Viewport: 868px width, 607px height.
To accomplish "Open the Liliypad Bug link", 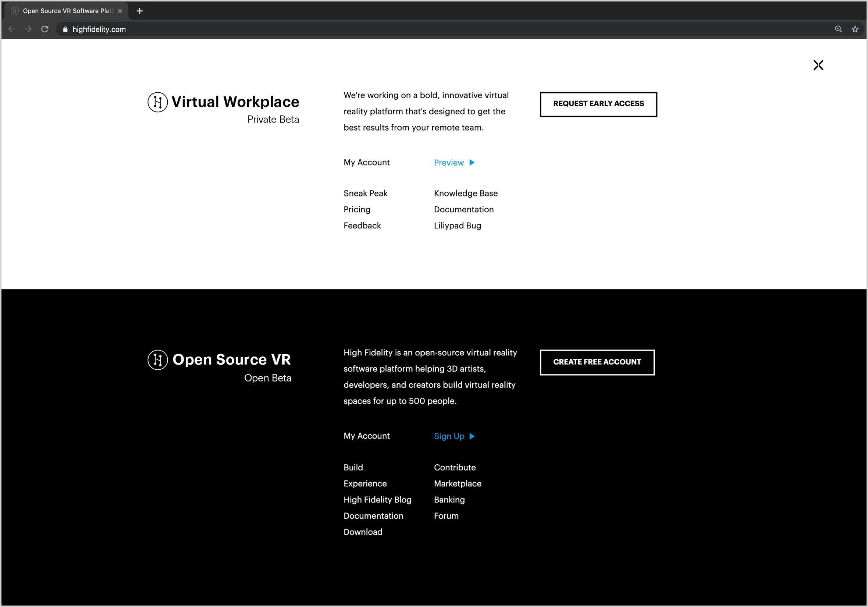I will [458, 226].
